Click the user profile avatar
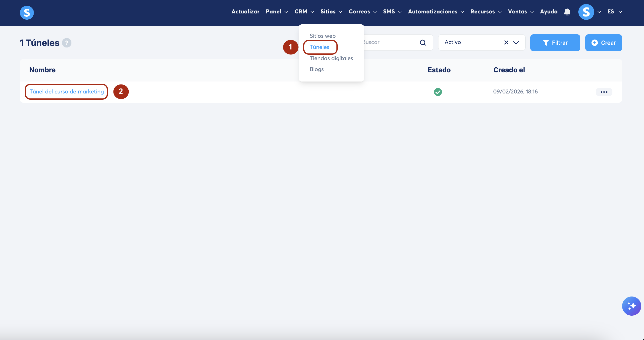The image size is (644, 340). pyautogui.click(x=586, y=12)
